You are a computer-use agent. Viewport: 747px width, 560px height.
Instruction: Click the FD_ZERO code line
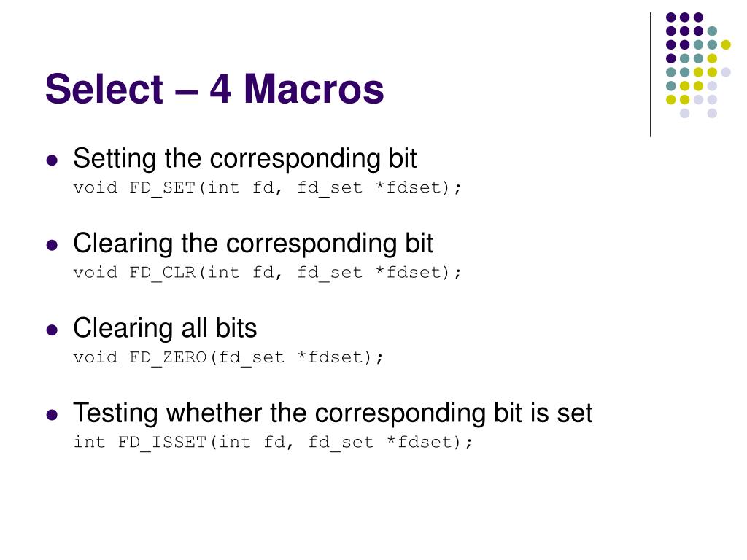[x=228, y=357]
